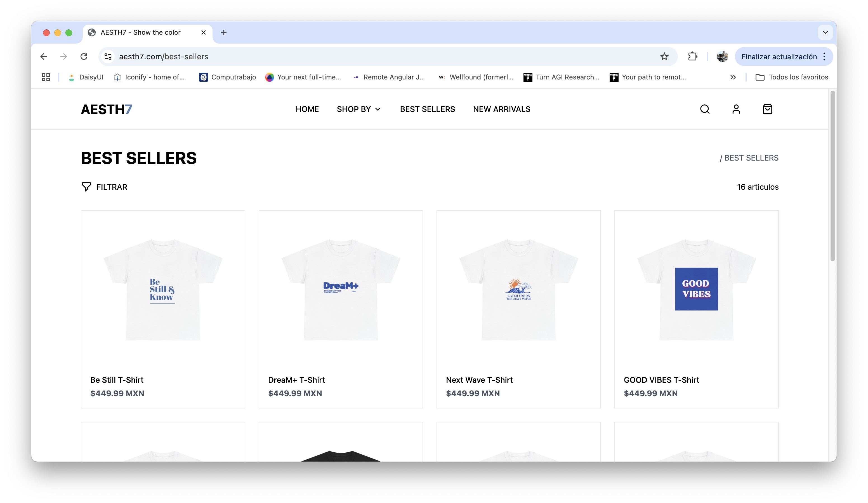Image resolution: width=868 pixels, height=503 pixels.
Task: Open the browser extensions puzzle icon
Action: click(692, 57)
